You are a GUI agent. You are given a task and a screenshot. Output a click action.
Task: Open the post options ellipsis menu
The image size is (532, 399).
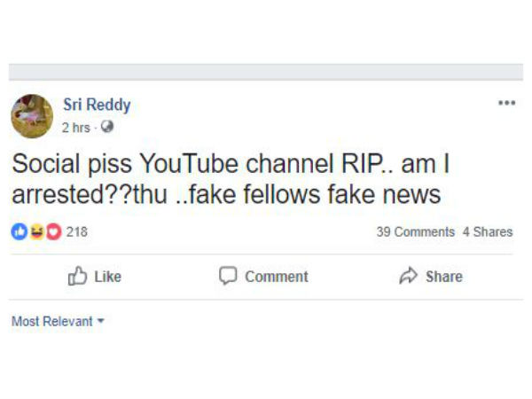pyautogui.click(x=506, y=103)
